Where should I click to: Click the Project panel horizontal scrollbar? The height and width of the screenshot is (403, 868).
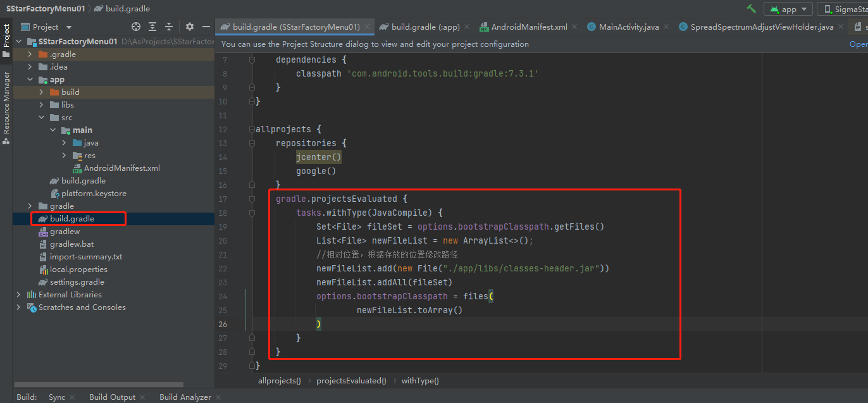(98, 384)
